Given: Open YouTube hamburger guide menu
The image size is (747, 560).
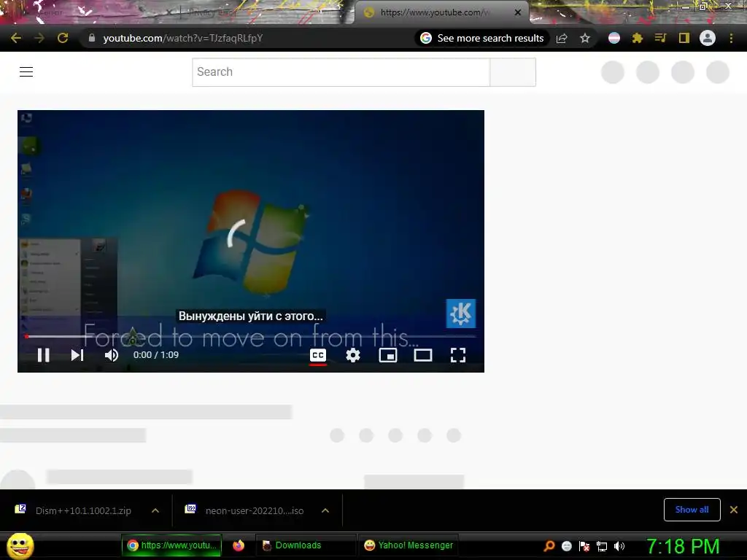Looking at the screenshot, I should tap(26, 72).
